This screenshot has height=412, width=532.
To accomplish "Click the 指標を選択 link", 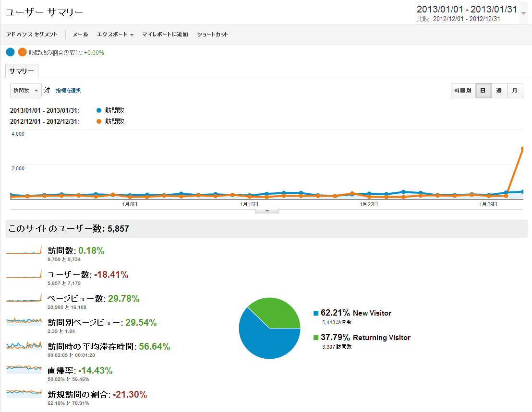I will 68,90.
